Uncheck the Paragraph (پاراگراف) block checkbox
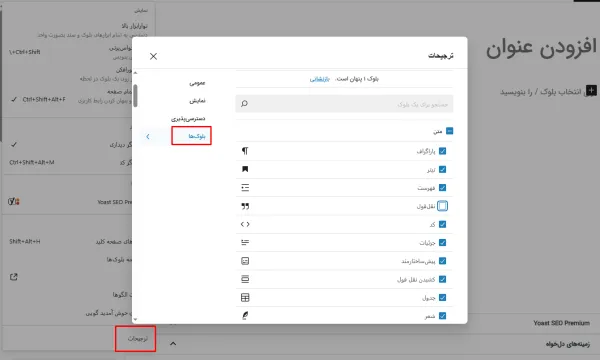 click(442, 151)
